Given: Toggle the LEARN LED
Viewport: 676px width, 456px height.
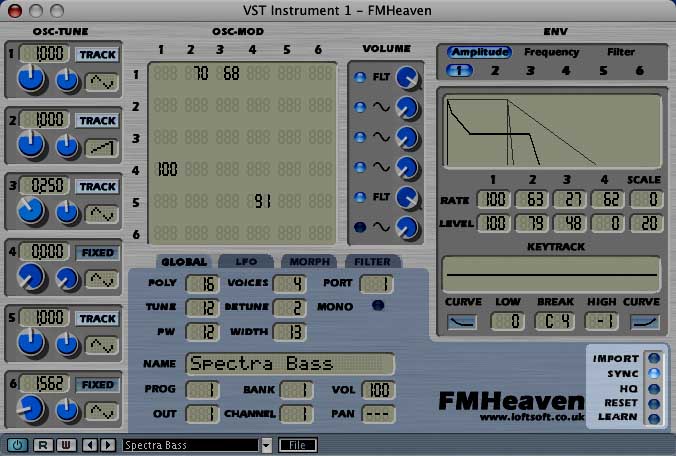Looking at the screenshot, I should [654, 418].
